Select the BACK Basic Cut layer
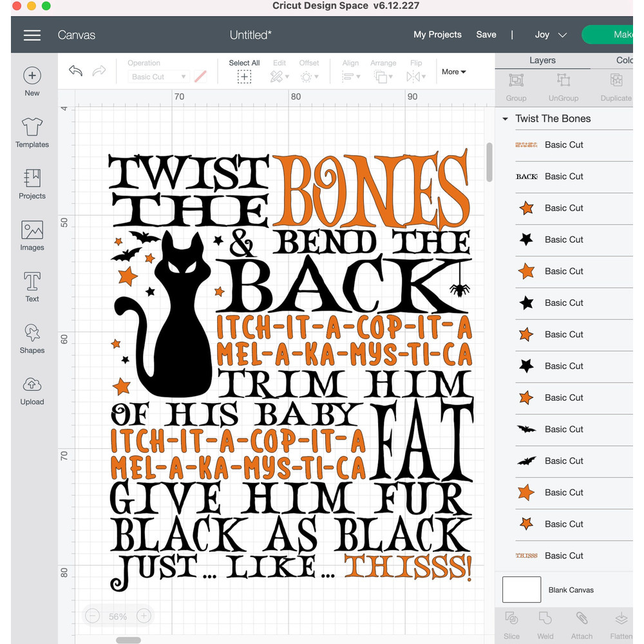This screenshot has width=644, height=644. 563,176
